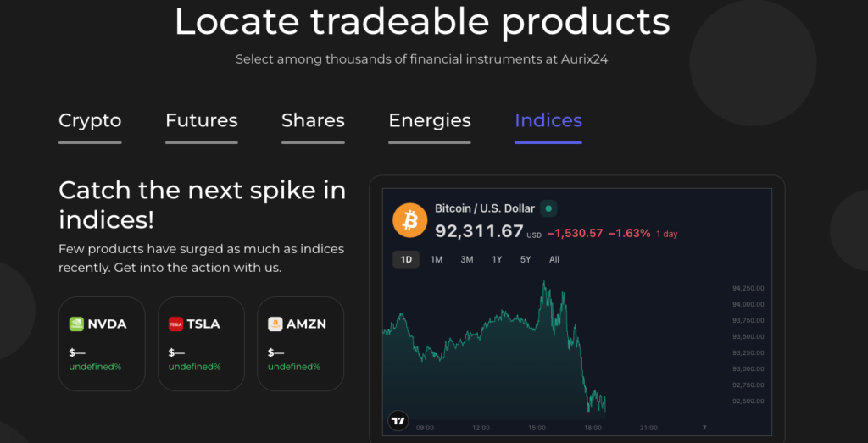Set the chart range to 3M
Image resolution: width=868 pixels, height=443 pixels.
point(466,259)
